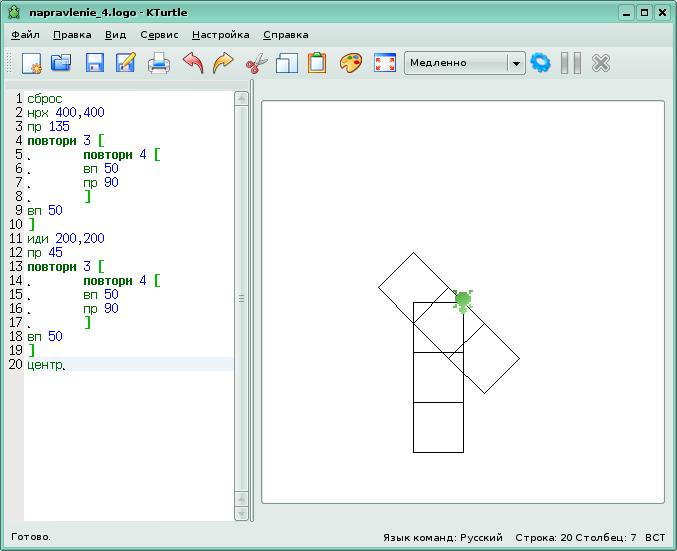
Task: Undo the last edit
Action: click(x=192, y=63)
